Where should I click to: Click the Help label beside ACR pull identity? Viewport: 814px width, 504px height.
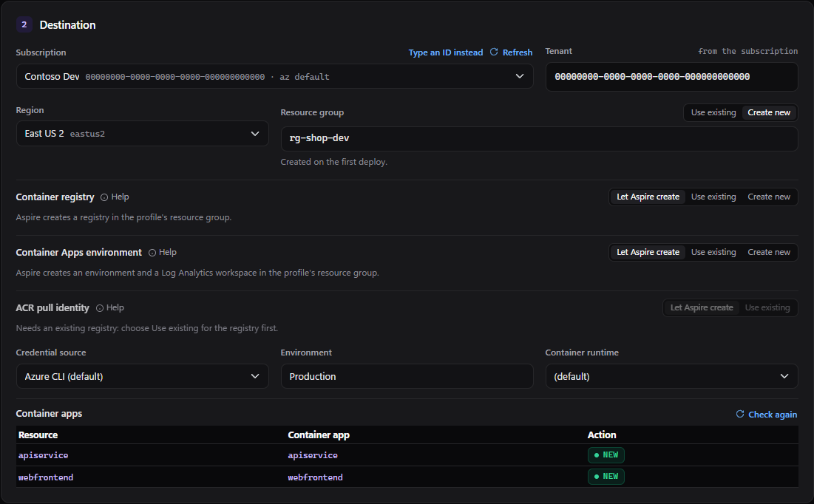pyautogui.click(x=115, y=308)
